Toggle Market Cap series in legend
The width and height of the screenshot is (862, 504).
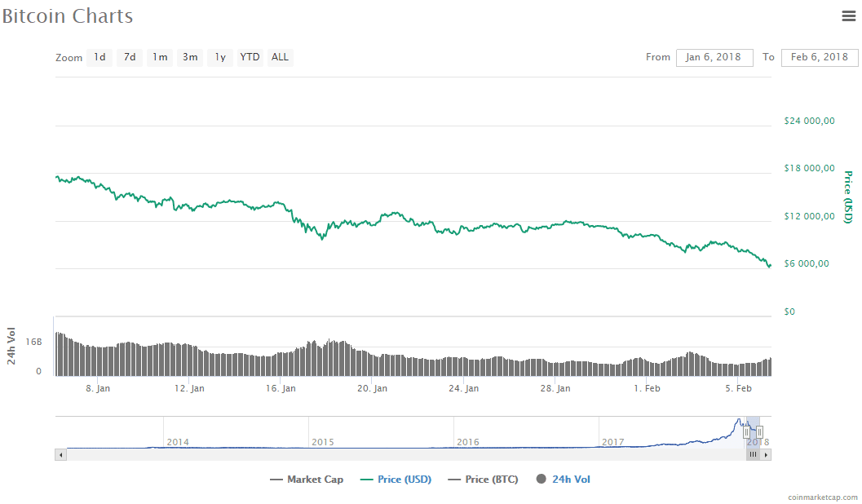coord(307,480)
